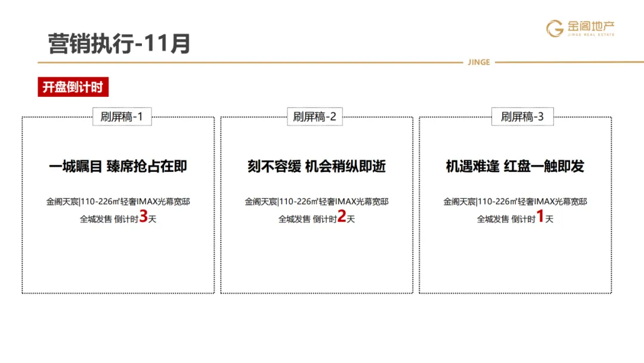
Task: Click the red countdown number 2
Action: pos(342,216)
